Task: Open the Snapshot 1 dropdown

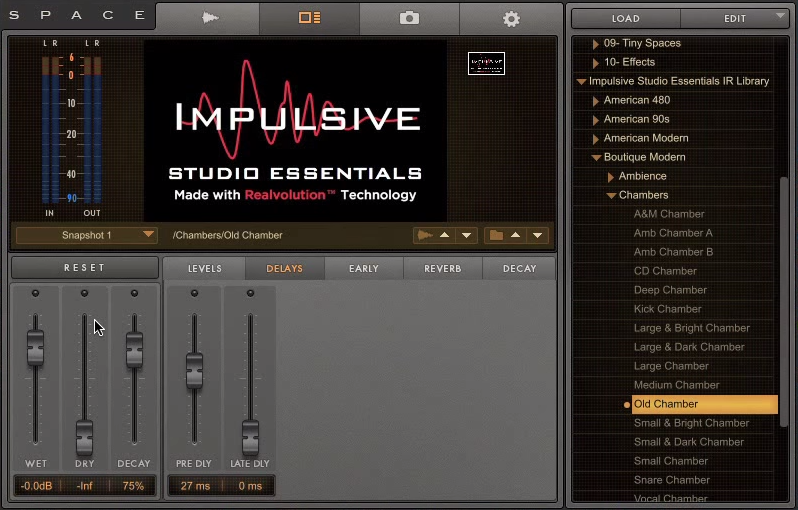Action: [x=87, y=235]
